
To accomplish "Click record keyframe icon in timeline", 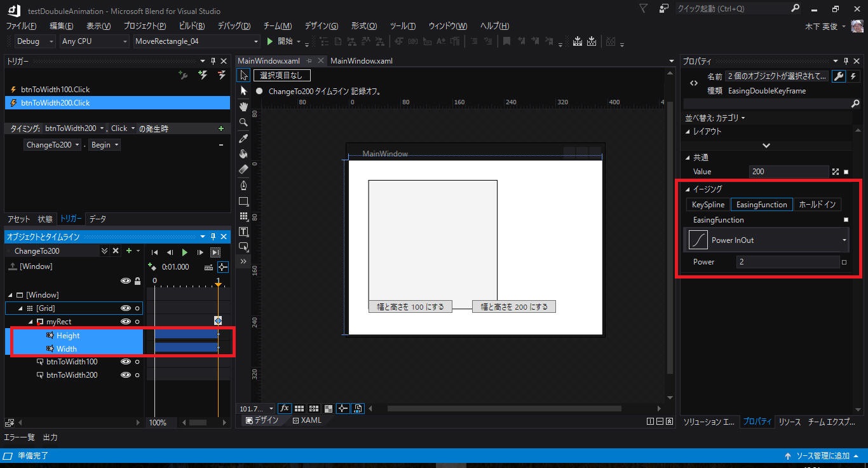I will pos(151,267).
